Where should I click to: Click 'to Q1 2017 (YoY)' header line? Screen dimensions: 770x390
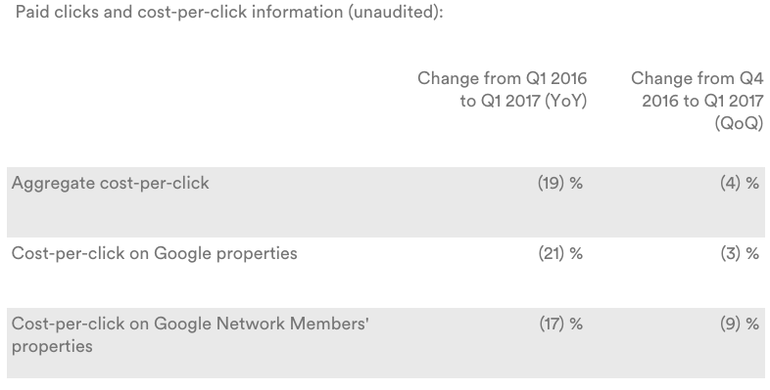pyautogui.click(x=523, y=101)
